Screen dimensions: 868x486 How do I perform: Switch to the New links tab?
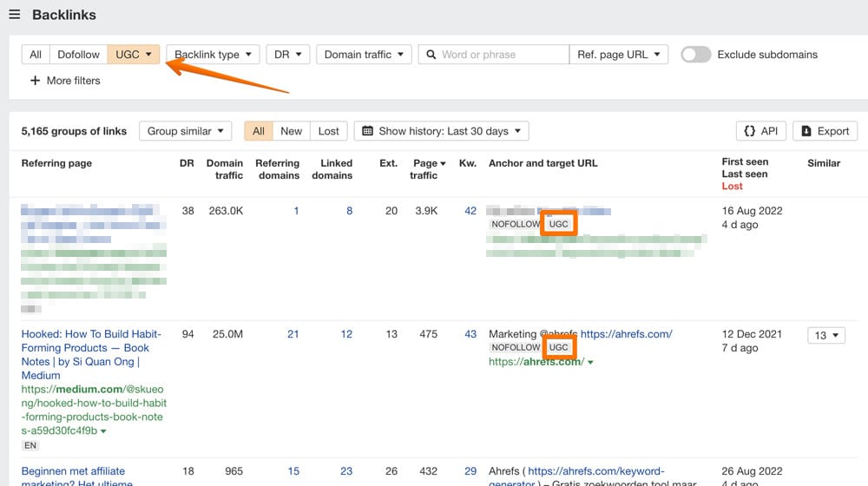pyautogui.click(x=291, y=131)
